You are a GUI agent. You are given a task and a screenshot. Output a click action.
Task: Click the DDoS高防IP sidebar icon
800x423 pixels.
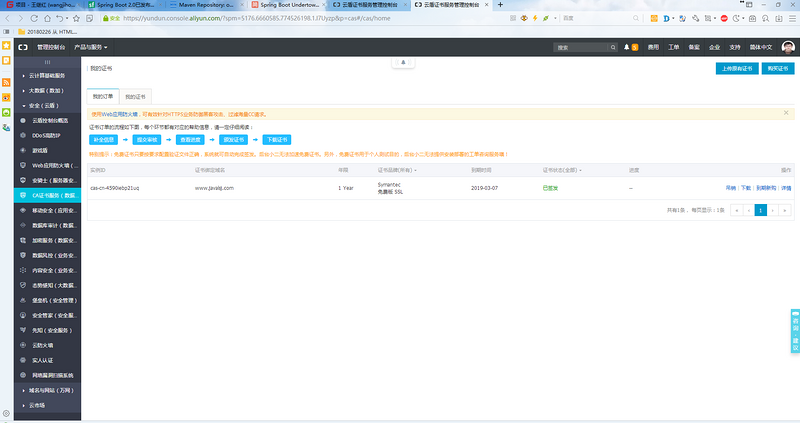point(23,135)
